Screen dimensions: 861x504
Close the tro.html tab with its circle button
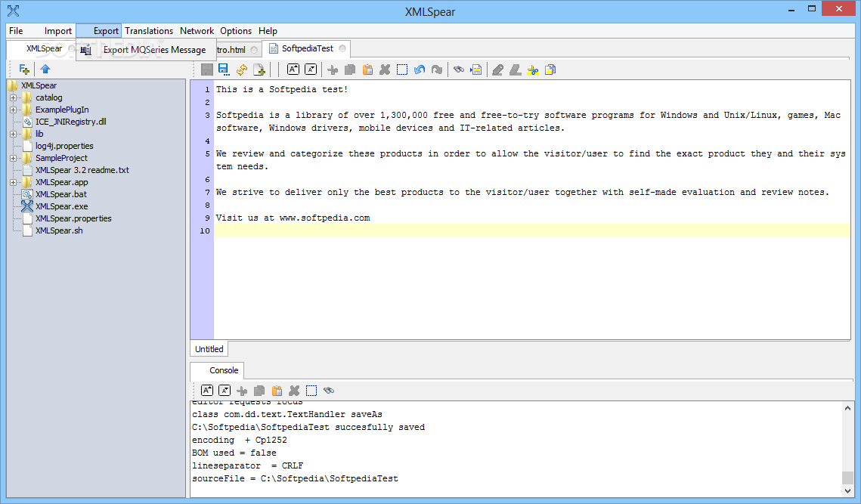(x=254, y=50)
